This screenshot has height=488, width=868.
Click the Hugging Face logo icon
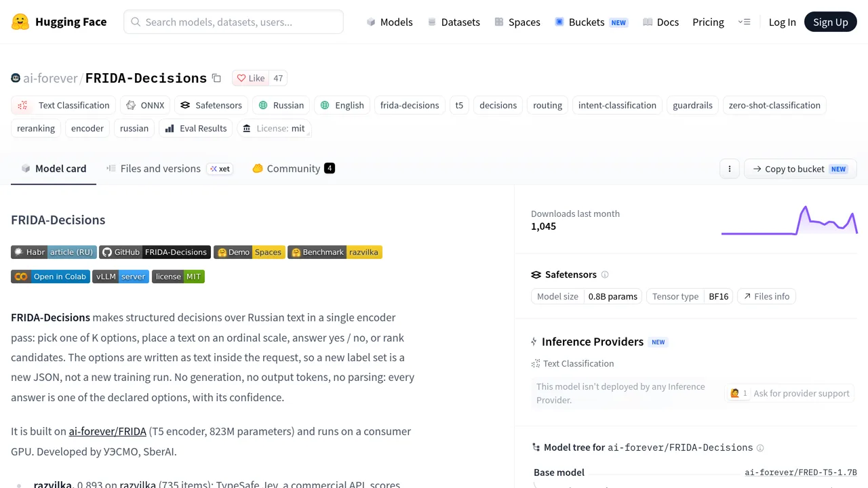pos(20,22)
